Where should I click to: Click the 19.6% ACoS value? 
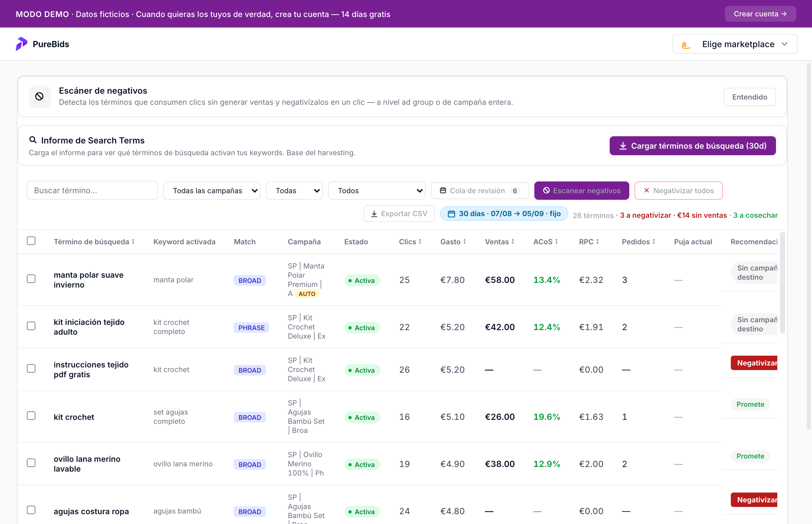click(547, 417)
